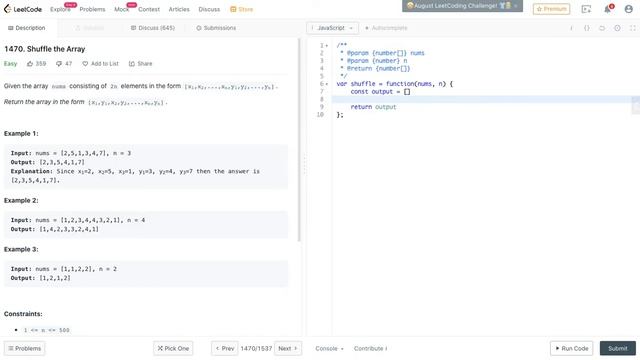This screenshot has height=360, width=640.
Task: Reset code to default icon
Action: coord(602,28)
